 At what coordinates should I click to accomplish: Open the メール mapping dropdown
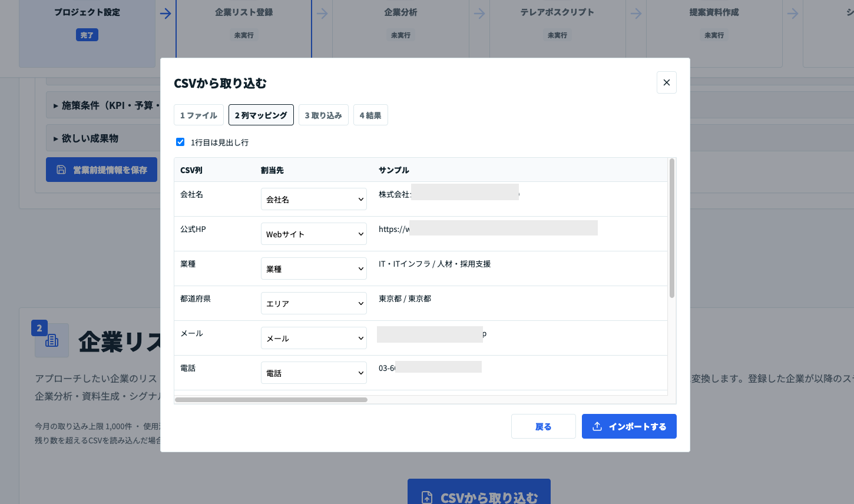(x=313, y=338)
